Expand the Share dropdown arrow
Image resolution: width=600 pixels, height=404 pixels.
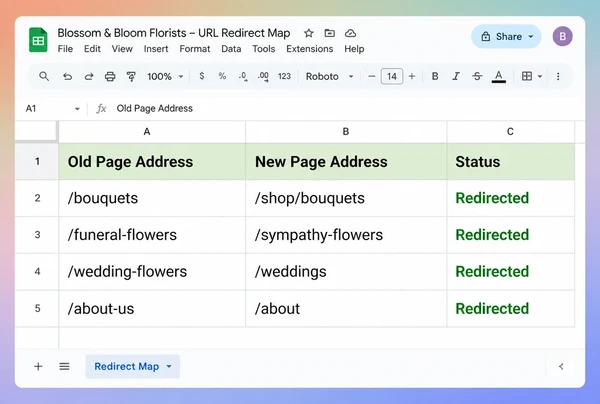[531, 37]
